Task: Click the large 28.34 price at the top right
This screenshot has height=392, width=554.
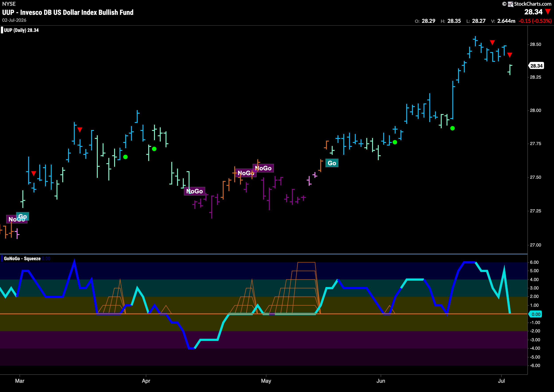Action: [533, 12]
